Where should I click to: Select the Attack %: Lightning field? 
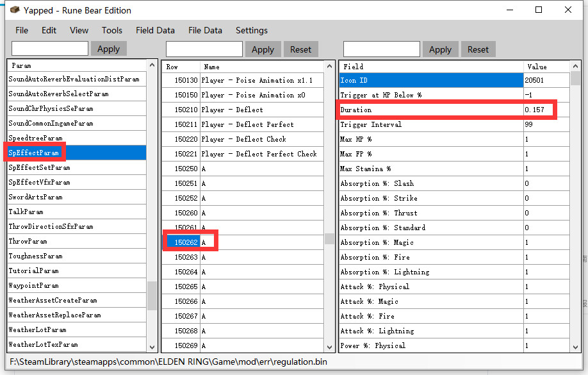[431, 331]
